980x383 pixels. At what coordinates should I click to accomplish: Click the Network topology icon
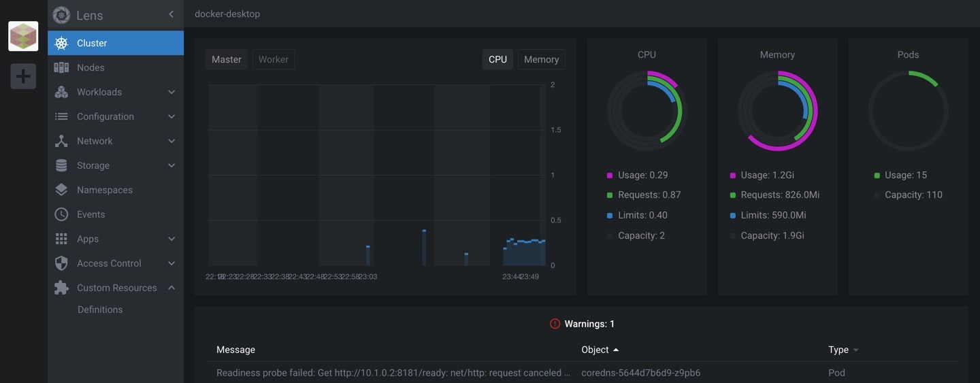tap(61, 141)
